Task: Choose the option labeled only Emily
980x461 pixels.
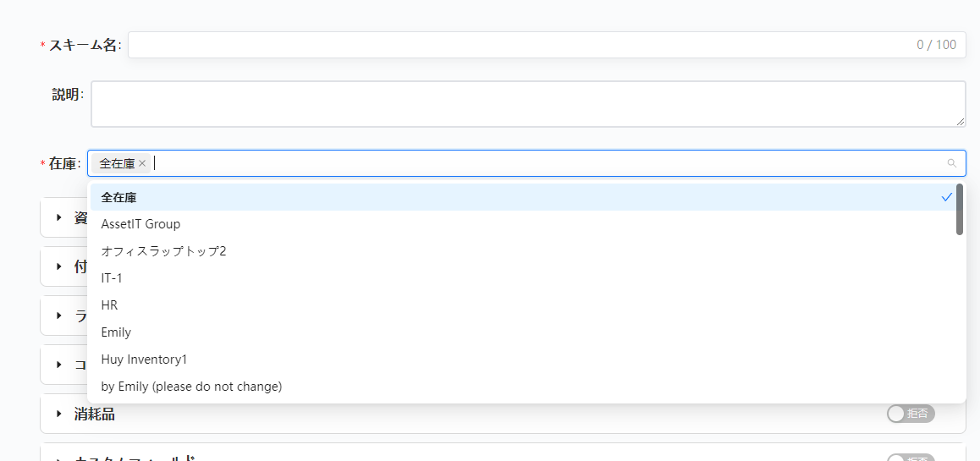Action: [116, 332]
